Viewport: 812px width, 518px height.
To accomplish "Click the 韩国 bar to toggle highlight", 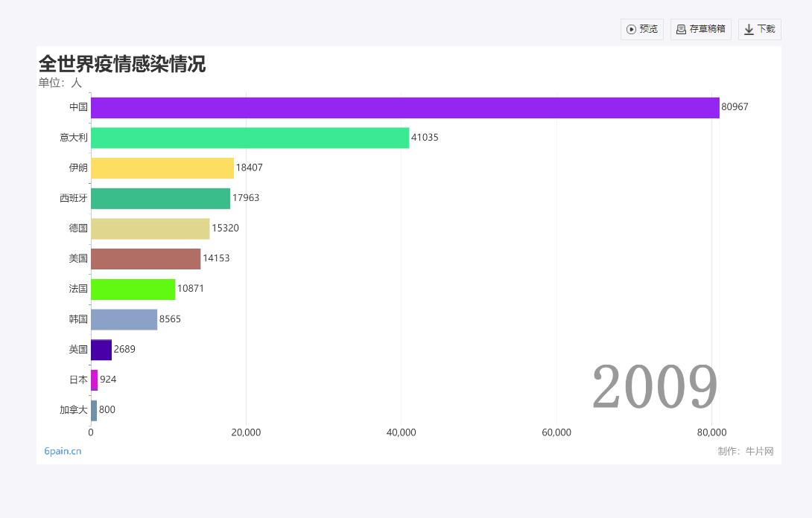I will coord(123,319).
